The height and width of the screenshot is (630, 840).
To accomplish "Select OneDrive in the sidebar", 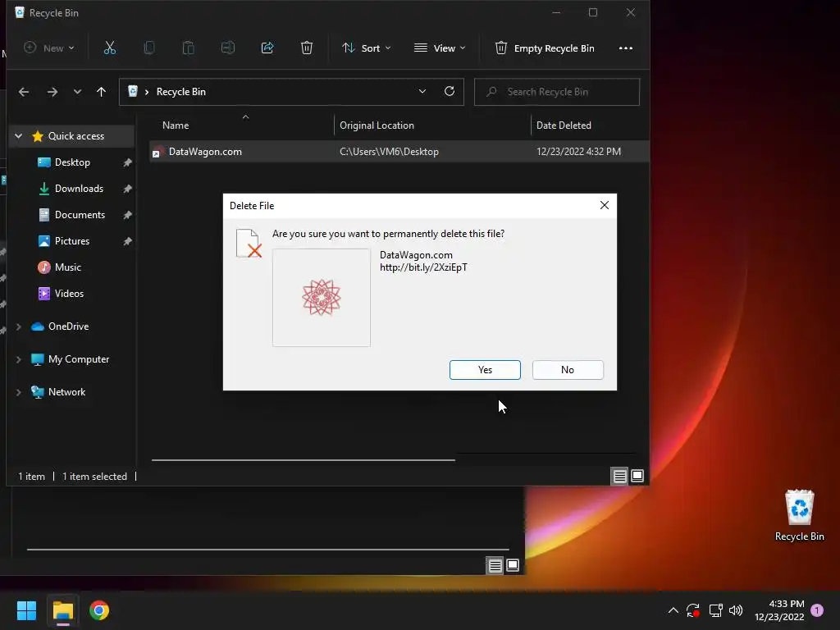I will click(x=68, y=326).
